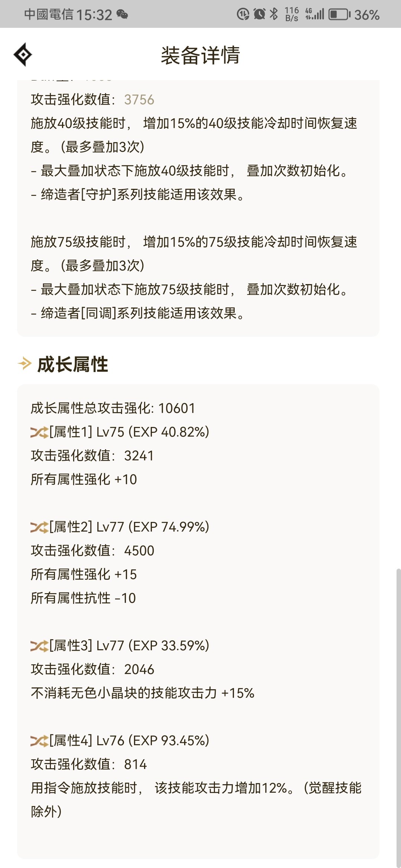Tap the shuffle icon beside 属性3

pyautogui.click(x=39, y=646)
